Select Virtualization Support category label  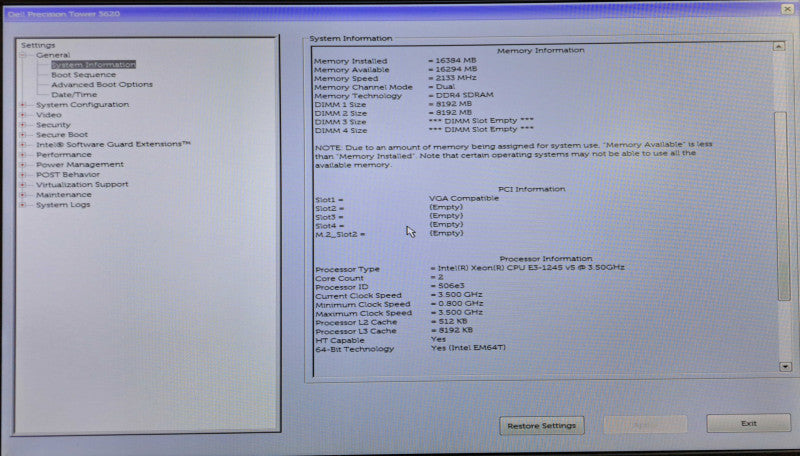coord(82,185)
